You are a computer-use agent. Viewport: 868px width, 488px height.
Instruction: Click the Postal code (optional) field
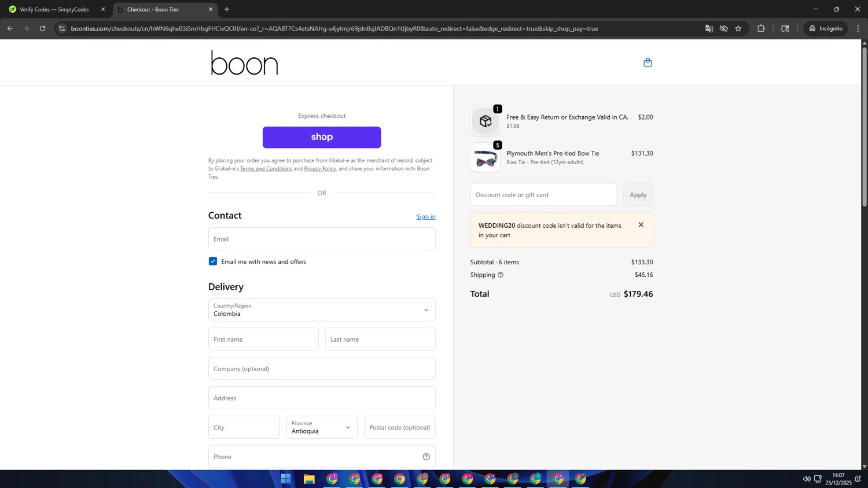399,427
